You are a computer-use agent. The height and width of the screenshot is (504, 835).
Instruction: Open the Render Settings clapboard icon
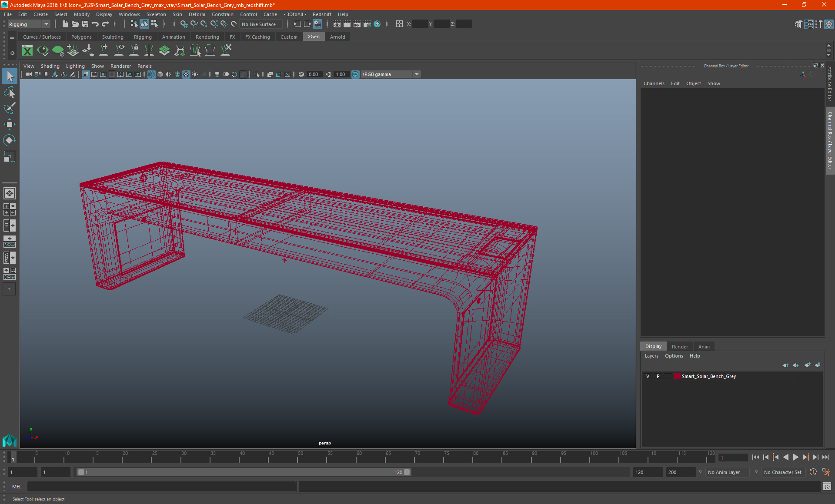[367, 24]
